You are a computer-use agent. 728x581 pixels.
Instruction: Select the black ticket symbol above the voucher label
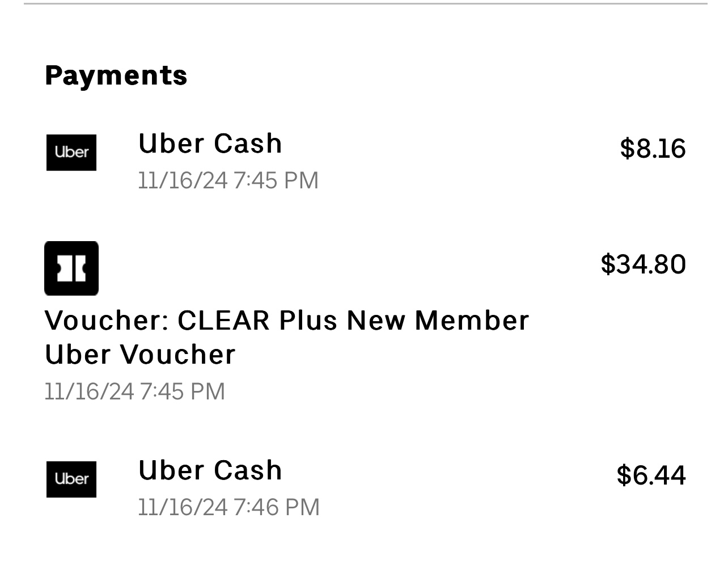pos(71,268)
